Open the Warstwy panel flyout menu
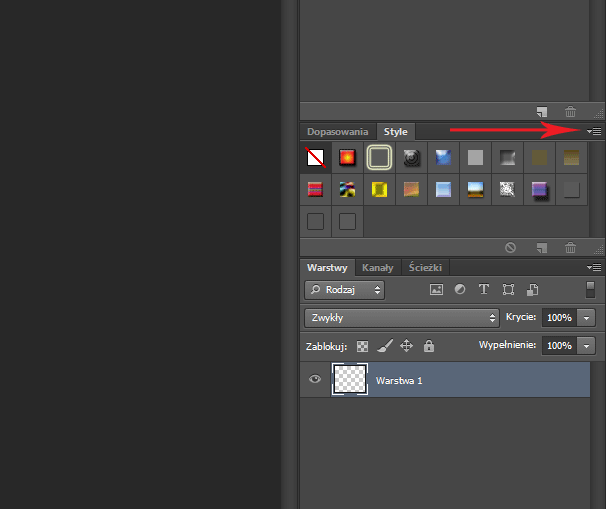The image size is (606, 509). [x=594, y=267]
